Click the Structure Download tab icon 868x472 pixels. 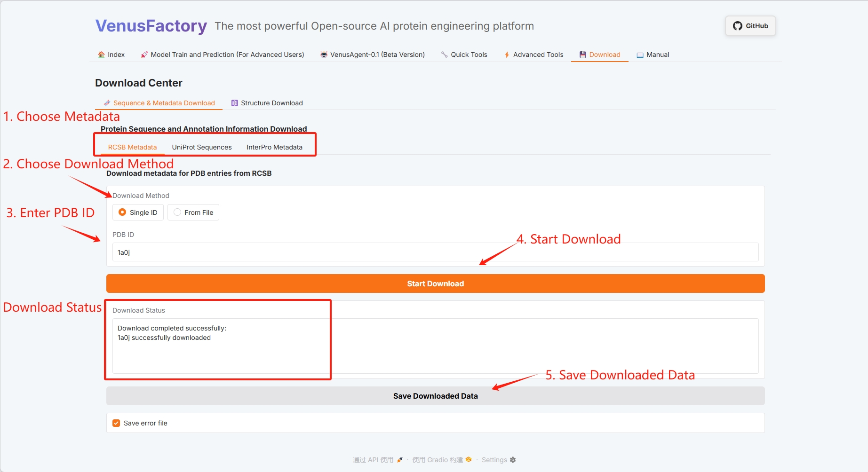234,103
